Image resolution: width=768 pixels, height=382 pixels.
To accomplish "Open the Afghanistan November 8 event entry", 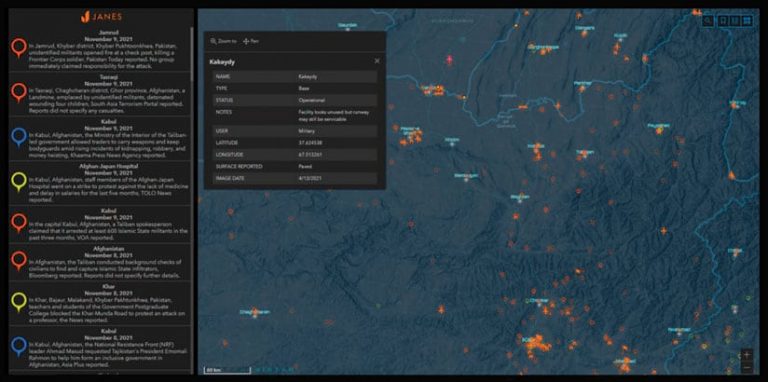I will [x=101, y=262].
